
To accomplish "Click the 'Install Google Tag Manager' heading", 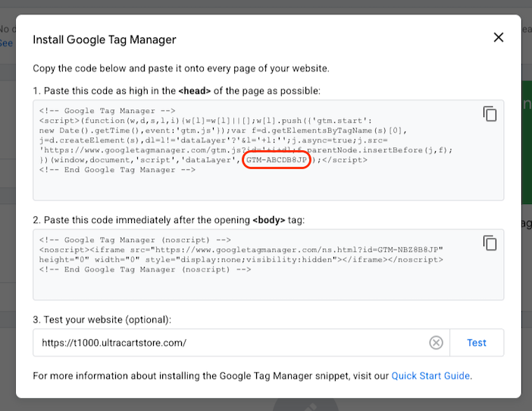I will 105,39.
